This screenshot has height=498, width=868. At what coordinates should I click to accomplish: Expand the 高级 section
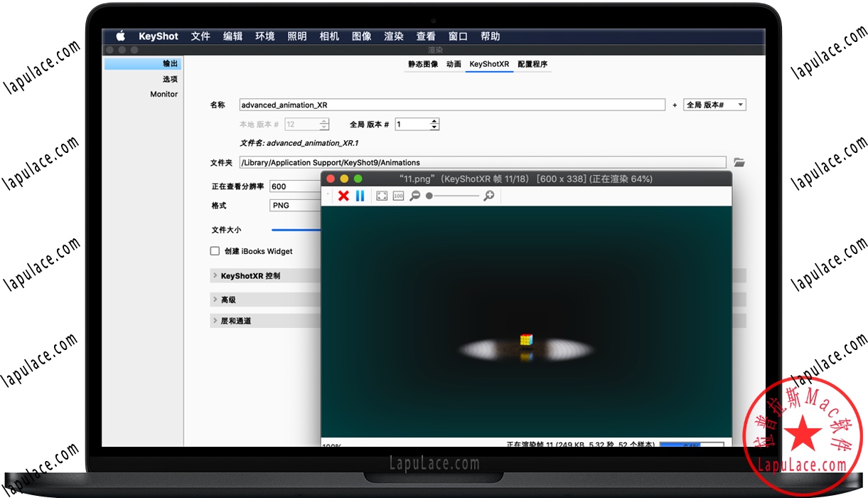(x=266, y=300)
